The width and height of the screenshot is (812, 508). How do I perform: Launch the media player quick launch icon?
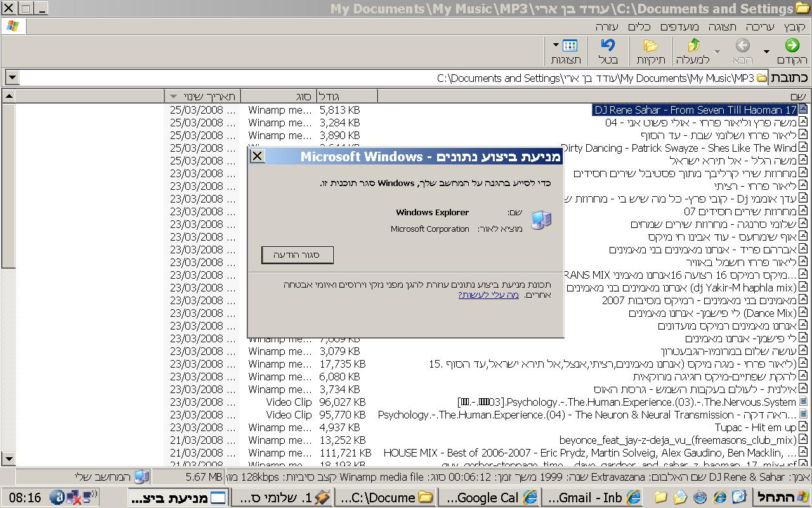[700, 497]
